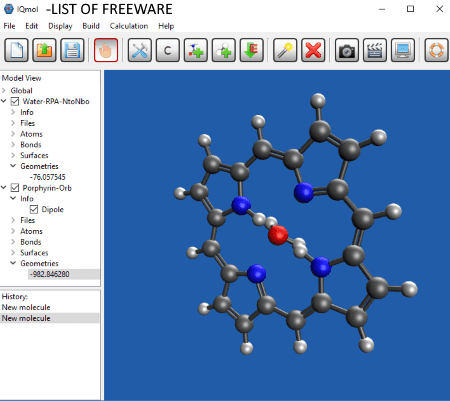Open the Build menu
Viewport: 450px width, 401px height.
(91, 26)
